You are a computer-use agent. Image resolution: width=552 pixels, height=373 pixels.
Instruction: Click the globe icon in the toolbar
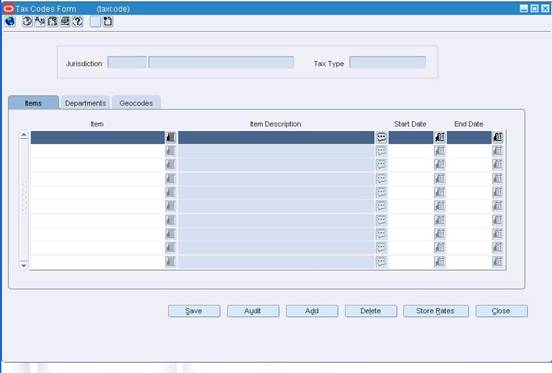[x=10, y=21]
